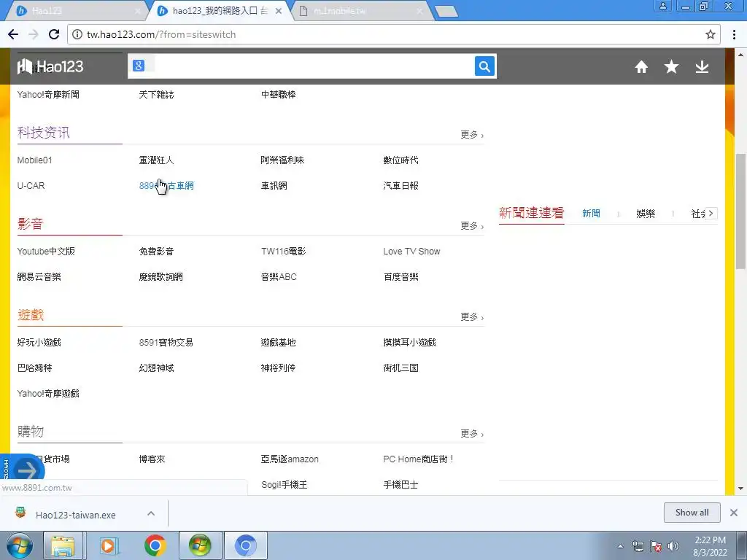This screenshot has width=747, height=560.
Task: Open the 巴哈姆特 link
Action: [34, 368]
